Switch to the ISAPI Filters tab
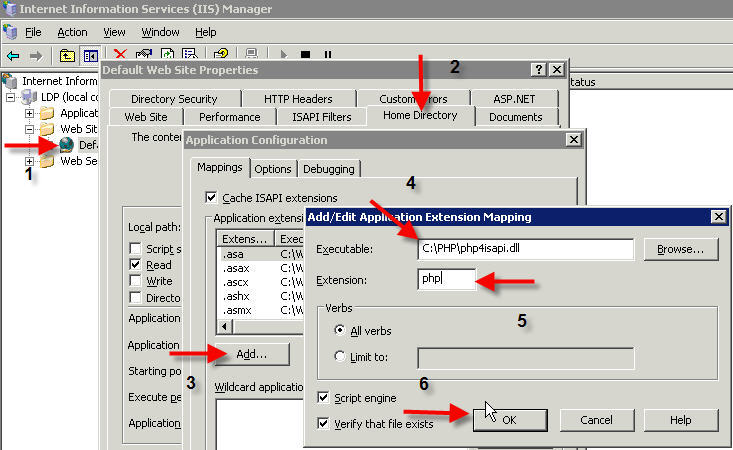The height and width of the screenshot is (450, 733). (x=322, y=117)
